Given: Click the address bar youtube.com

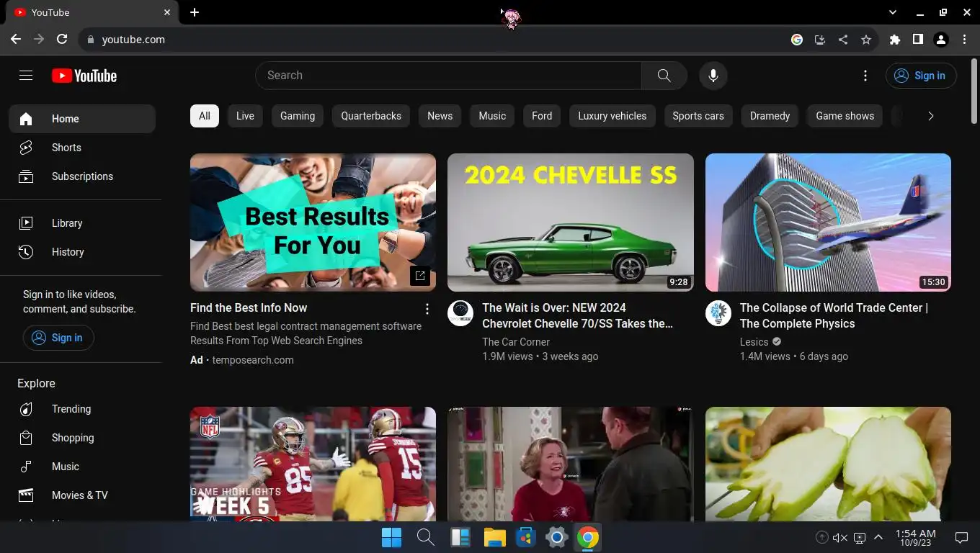Looking at the screenshot, I should [133, 40].
